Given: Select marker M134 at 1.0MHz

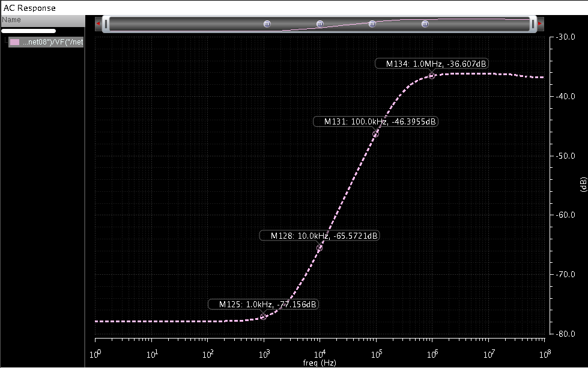Looking at the screenshot, I should point(432,76).
